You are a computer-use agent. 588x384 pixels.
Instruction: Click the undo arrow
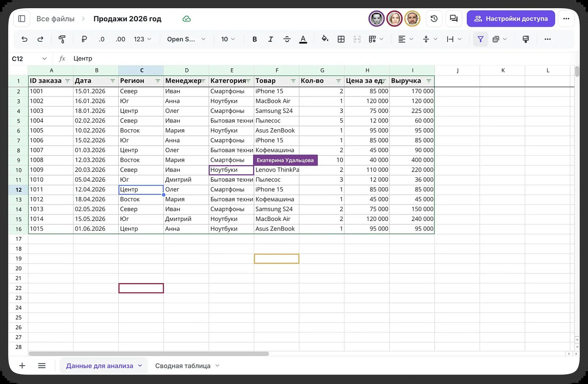click(24, 39)
